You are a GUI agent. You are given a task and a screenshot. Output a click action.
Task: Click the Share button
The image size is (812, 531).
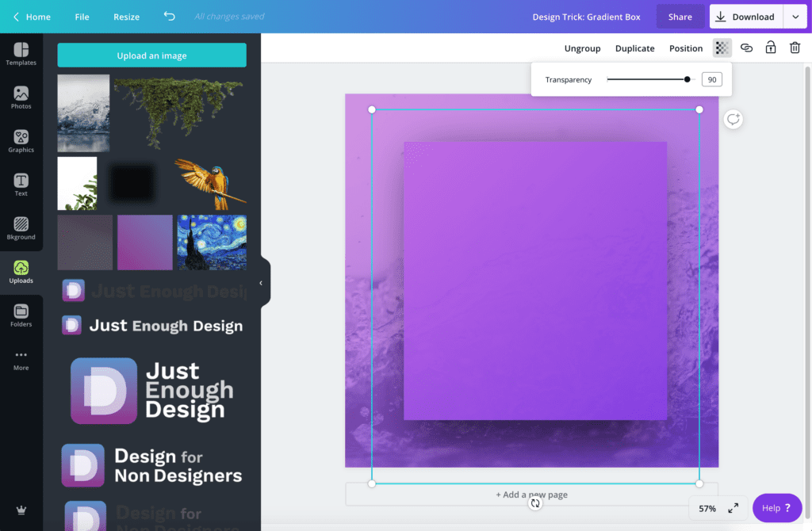click(x=680, y=16)
